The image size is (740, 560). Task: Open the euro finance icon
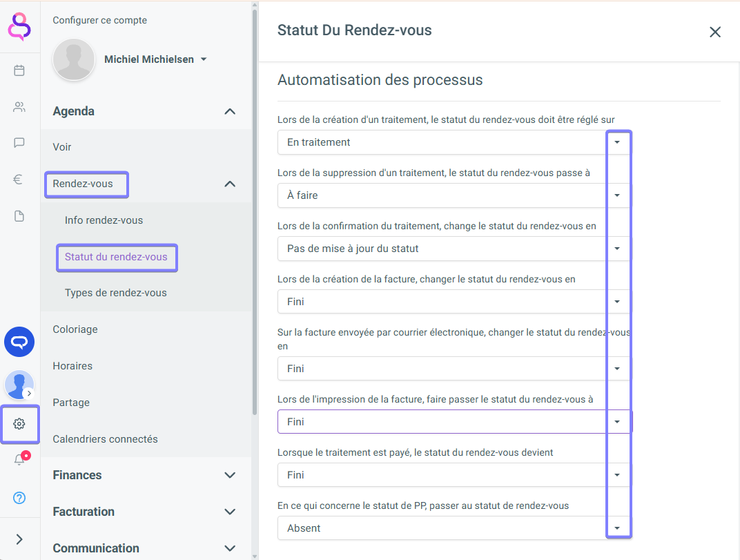click(19, 180)
